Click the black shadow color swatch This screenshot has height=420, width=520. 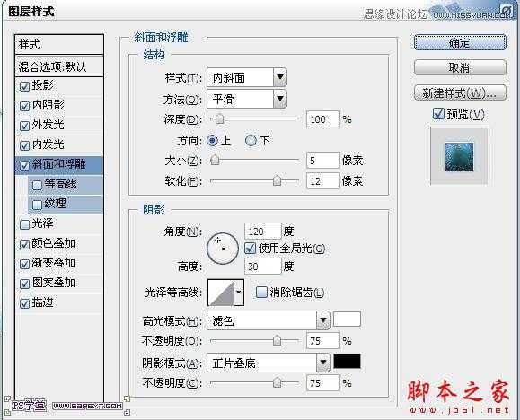(x=347, y=362)
